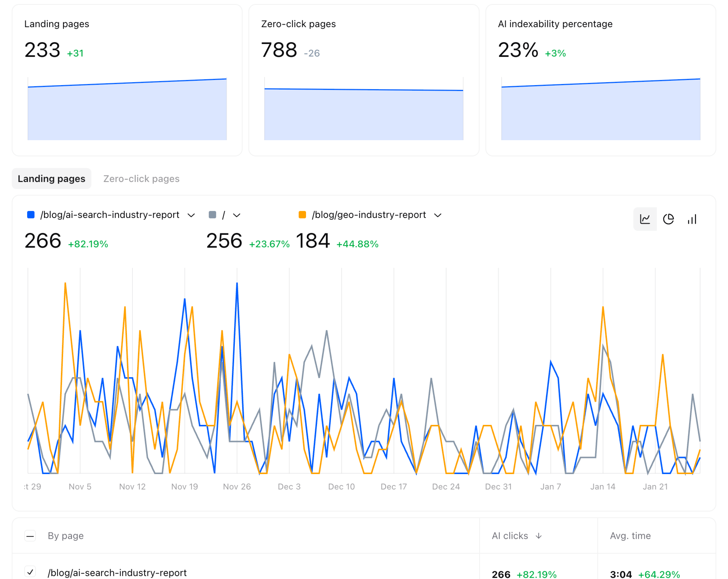Open /blog/ai-search-industry-report from the table

pos(117,573)
